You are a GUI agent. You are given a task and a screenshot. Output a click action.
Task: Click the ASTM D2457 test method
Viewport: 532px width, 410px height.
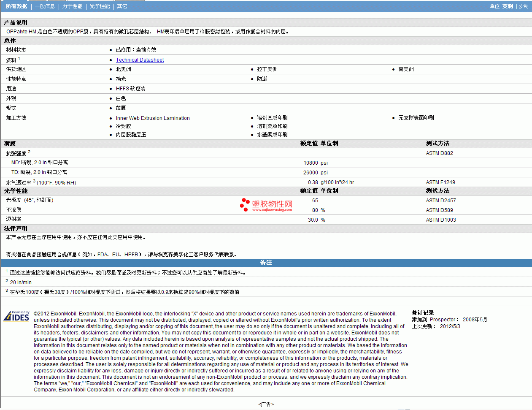(441, 201)
